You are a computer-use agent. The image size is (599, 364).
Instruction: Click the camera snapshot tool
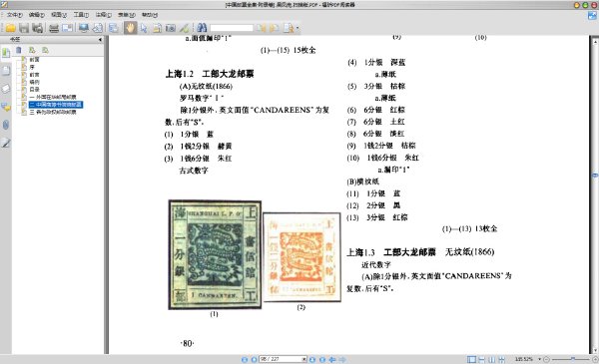[x=171, y=28]
